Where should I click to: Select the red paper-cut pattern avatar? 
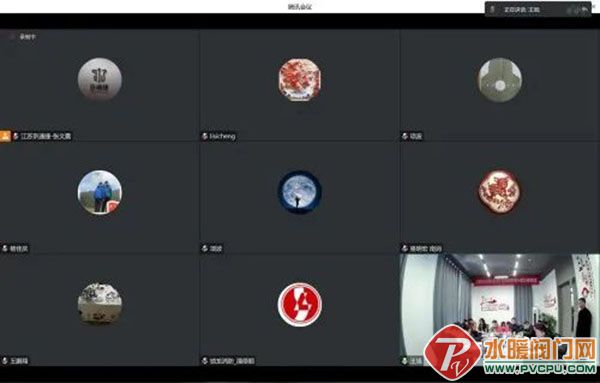(500, 192)
